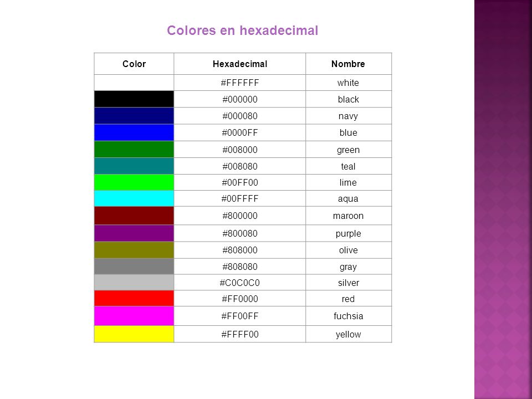Select the '#008080' hex value
The height and width of the screenshot is (399, 532).
[240, 166]
